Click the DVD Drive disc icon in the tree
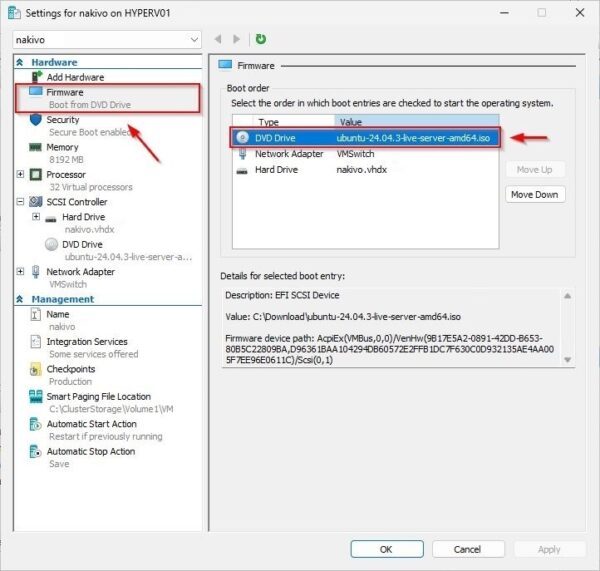The image size is (600, 571). (51, 244)
